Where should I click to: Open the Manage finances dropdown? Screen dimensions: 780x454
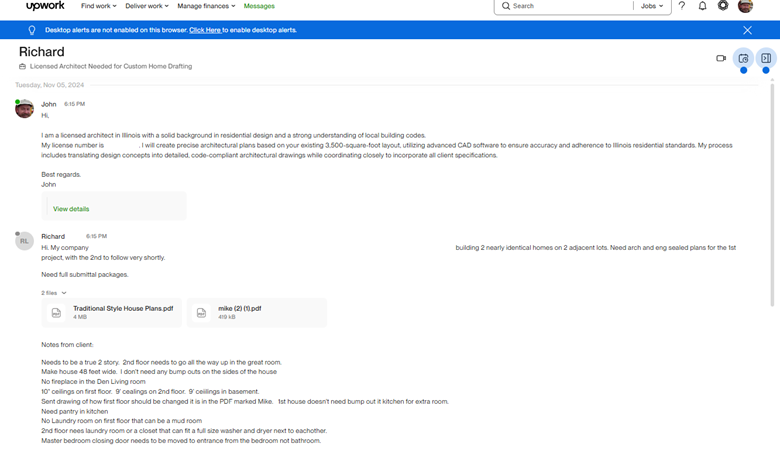206,6
